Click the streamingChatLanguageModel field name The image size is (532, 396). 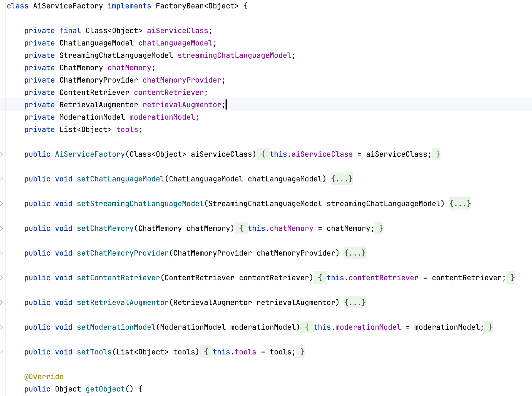pyautogui.click(x=235, y=55)
